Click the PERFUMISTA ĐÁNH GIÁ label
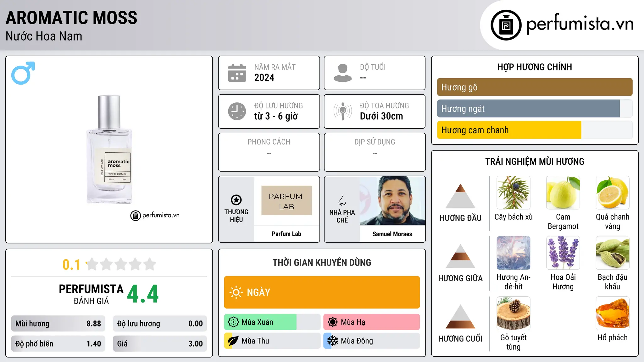The width and height of the screenshot is (644, 362). (91, 294)
